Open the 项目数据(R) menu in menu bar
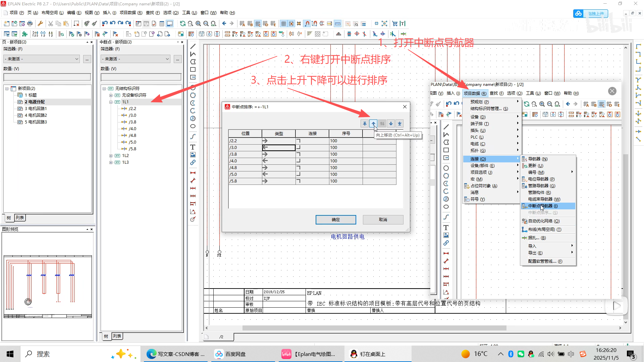The width and height of the screenshot is (644, 362). click(x=131, y=13)
